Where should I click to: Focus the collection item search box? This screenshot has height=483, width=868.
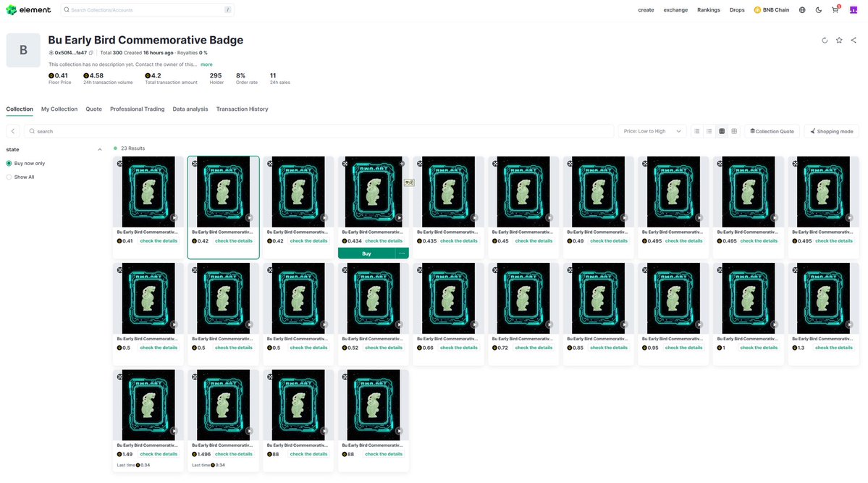[319, 131]
